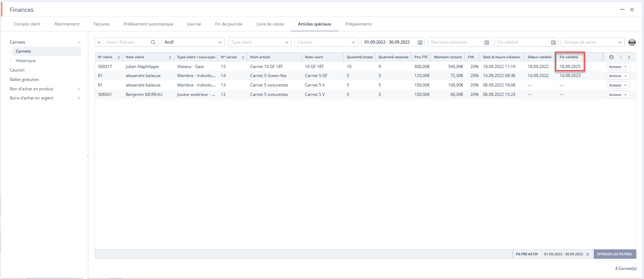Sort by N° client column arrows
The image size is (644, 279).
119,57
